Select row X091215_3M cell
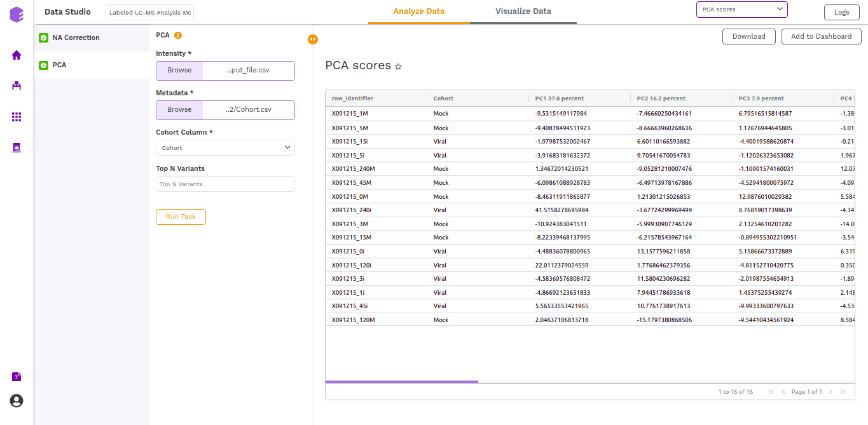The image size is (868, 425). pyautogui.click(x=376, y=224)
